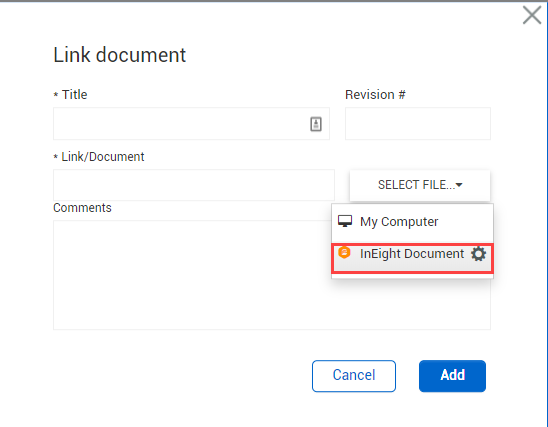Click into the Link/Document text field
The width and height of the screenshot is (548, 427).
coord(194,185)
